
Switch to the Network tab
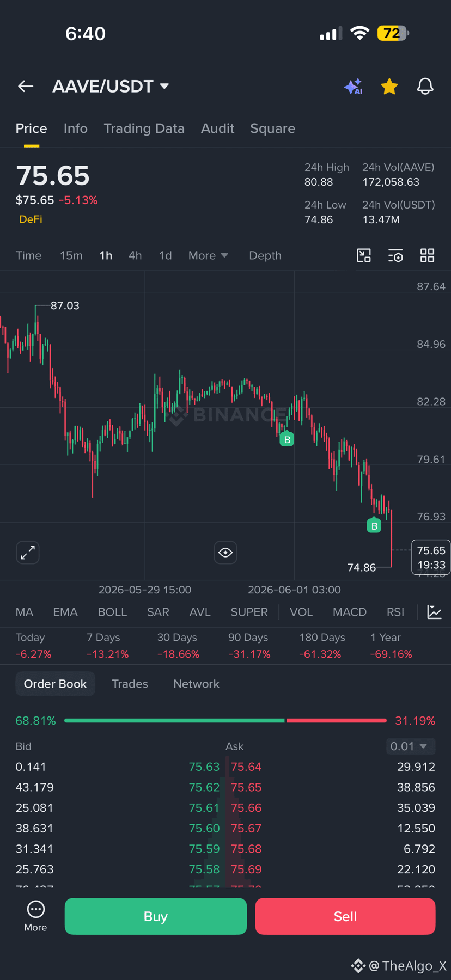(196, 684)
